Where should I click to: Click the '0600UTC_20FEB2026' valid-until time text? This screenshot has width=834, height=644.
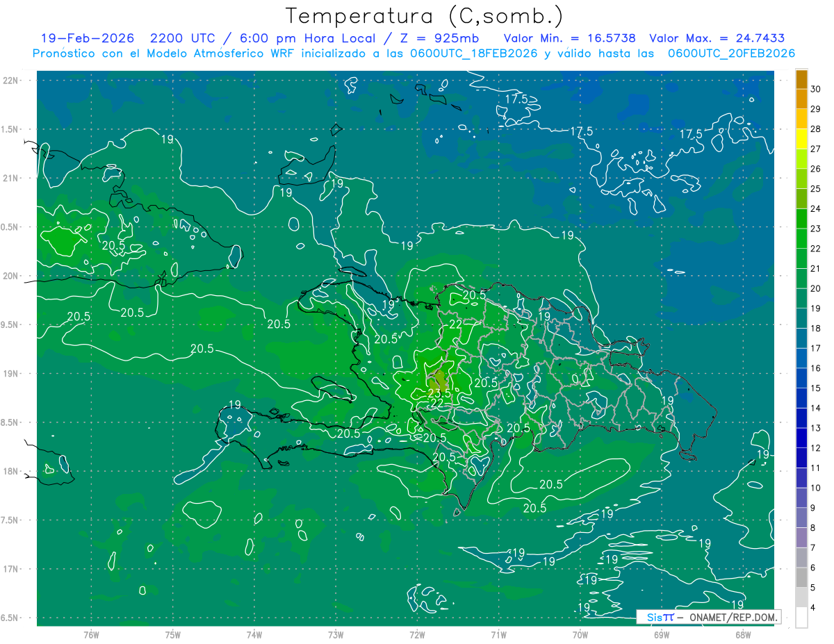click(731, 53)
